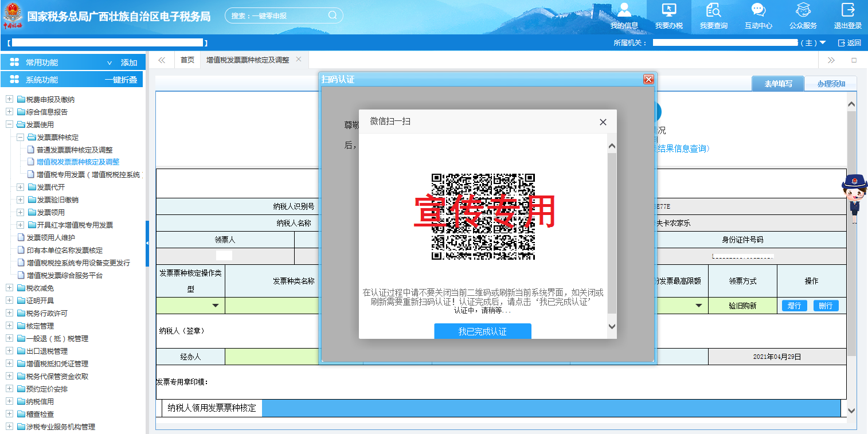Click the 返回 link

pyautogui.click(x=850, y=43)
